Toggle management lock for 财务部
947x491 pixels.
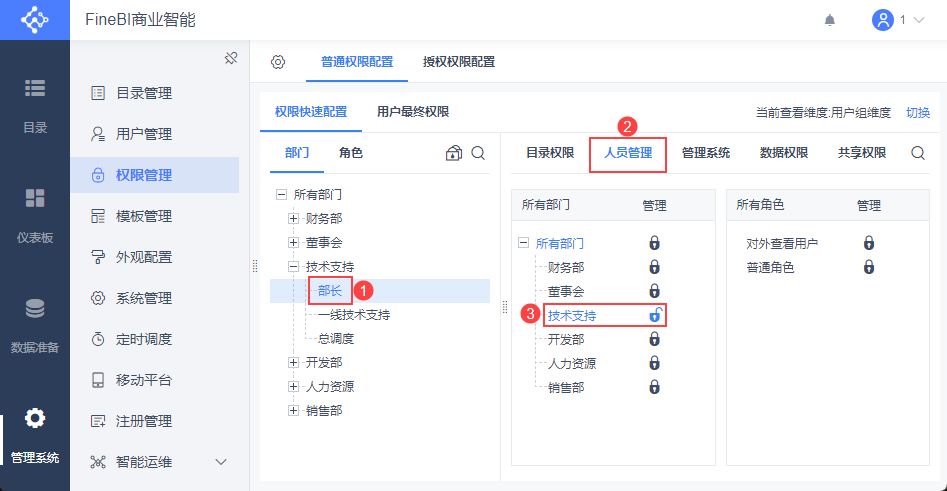point(655,267)
